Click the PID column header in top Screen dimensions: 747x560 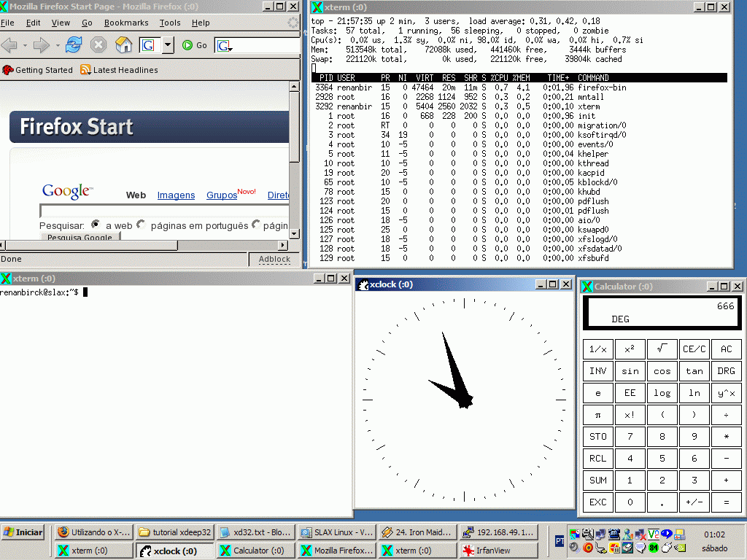pos(326,77)
